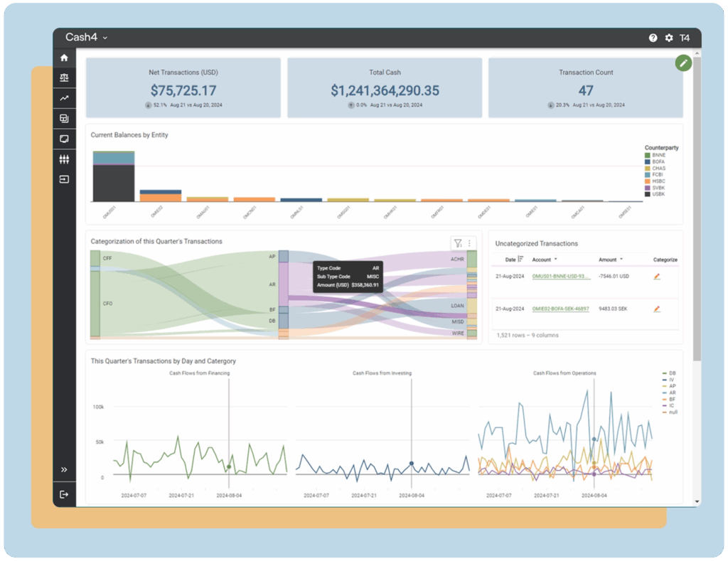The width and height of the screenshot is (728, 561).
Task: Open the Cash4 app dropdown
Action: [86, 37]
